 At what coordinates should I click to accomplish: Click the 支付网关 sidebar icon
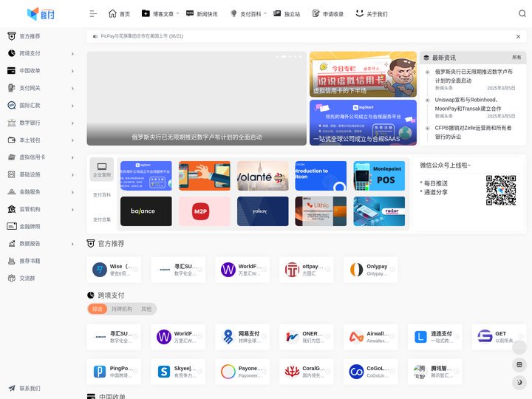point(12,88)
